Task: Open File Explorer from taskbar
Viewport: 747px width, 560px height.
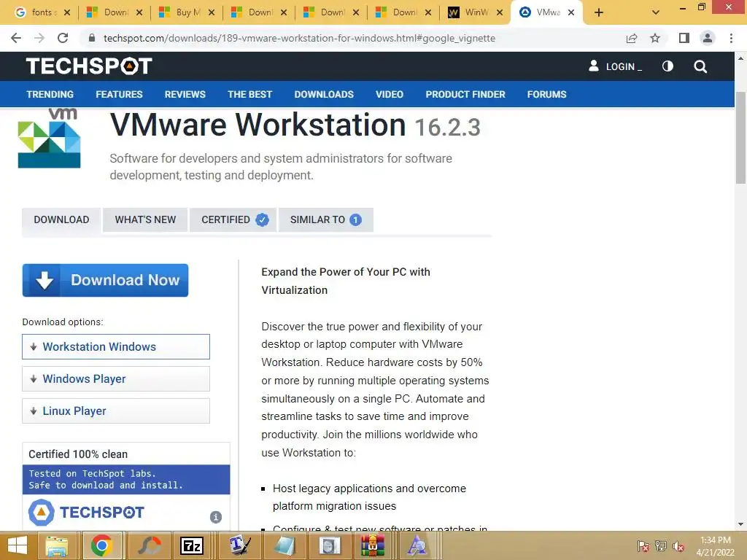Action: click(x=56, y=545)
